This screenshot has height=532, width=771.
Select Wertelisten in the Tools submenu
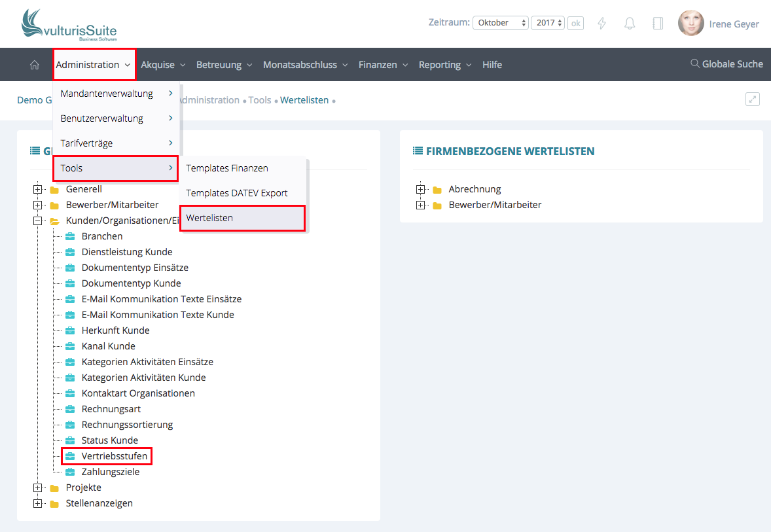pyautogui.click(x=242, y=218)
